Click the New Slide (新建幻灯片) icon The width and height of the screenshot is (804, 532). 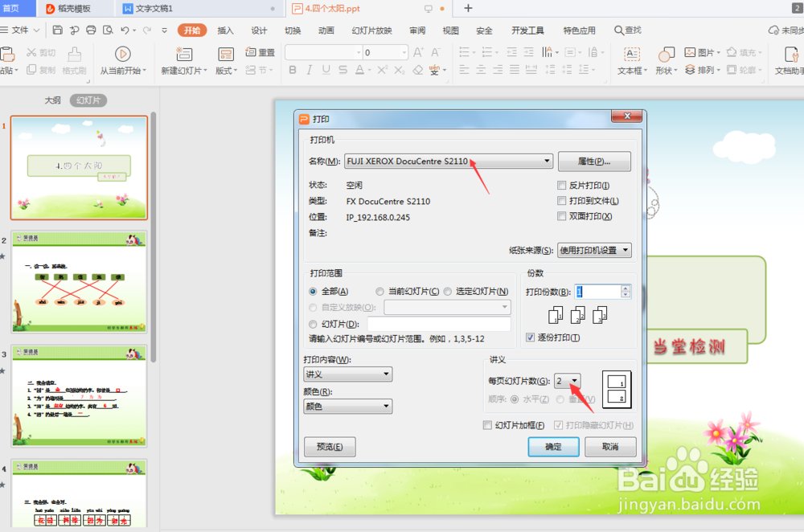183,55
